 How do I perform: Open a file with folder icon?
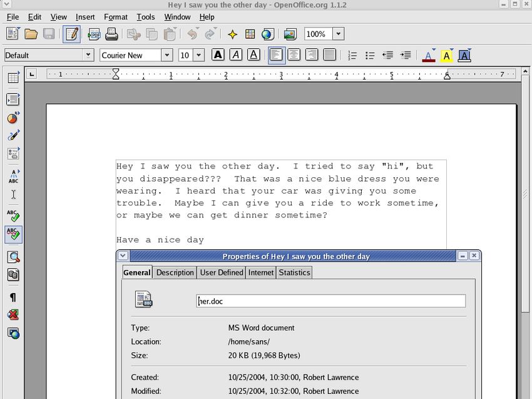[x=31, y=34]
